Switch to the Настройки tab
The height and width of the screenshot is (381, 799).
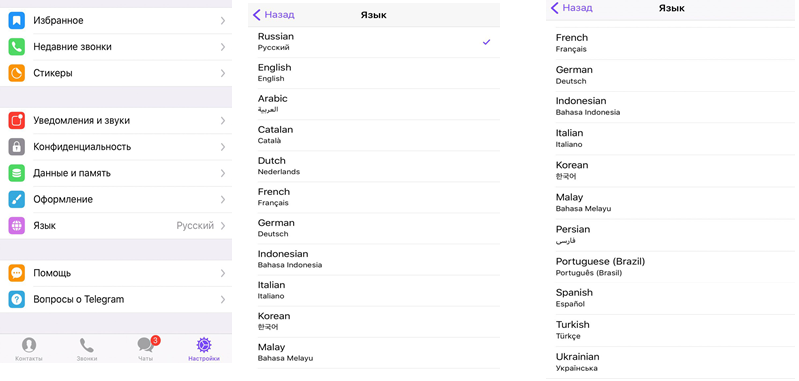204,349
